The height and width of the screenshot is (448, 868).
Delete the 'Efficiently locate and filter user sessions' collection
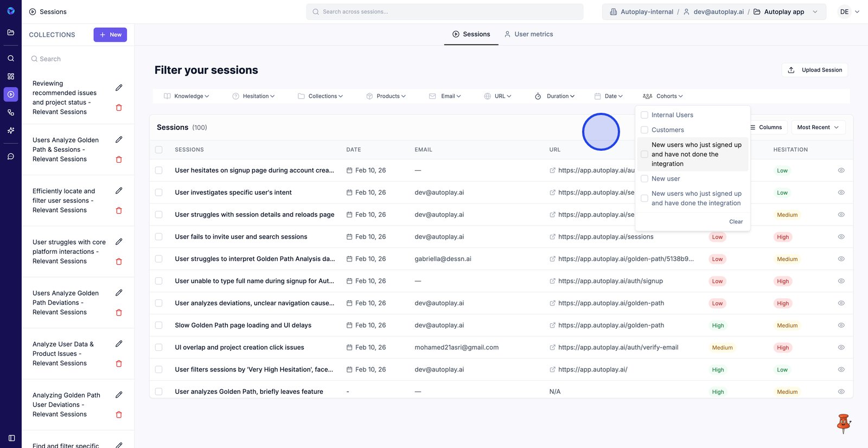tap(119, 210)
